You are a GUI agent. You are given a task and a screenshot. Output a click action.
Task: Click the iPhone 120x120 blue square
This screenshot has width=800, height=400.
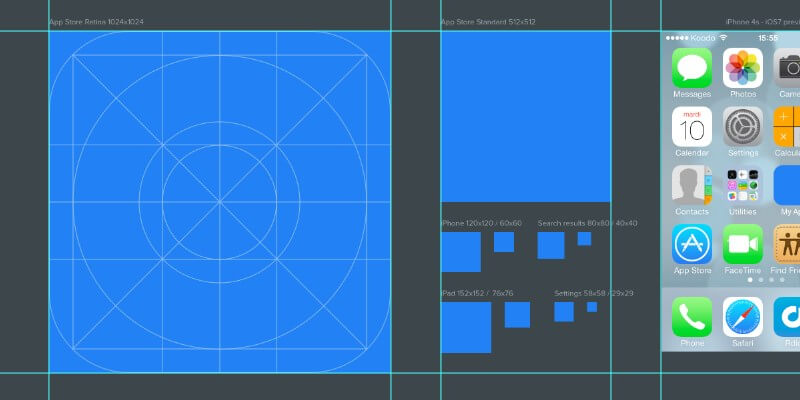(461, 251)
